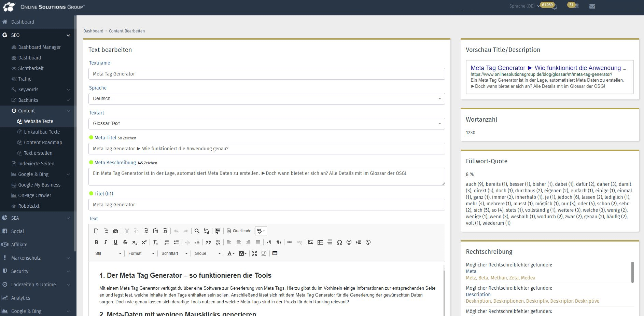Viewport: 644px width, 316px height.
Task: Toggle Show Blocks in editor
Action: pyautogui.click(x=264, y=253)
